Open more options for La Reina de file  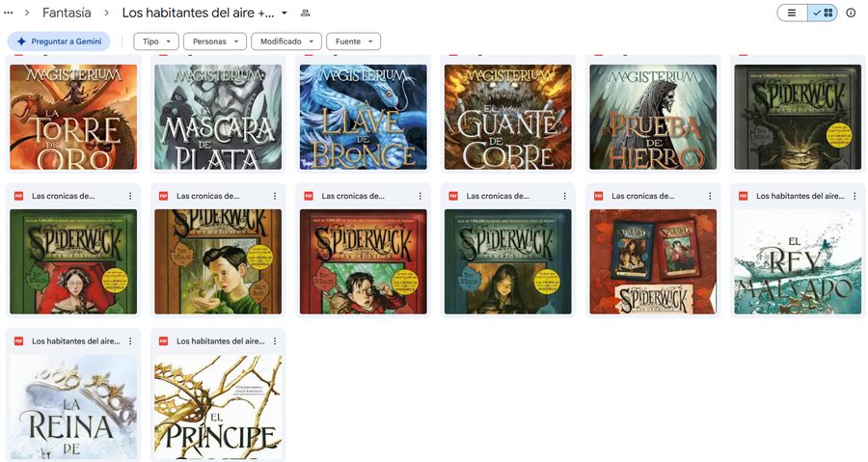coord(130,341)
